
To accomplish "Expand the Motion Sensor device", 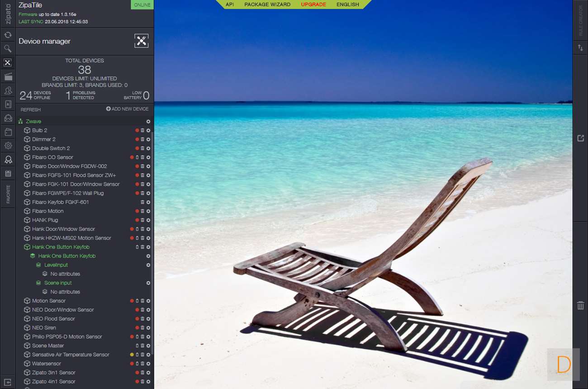I will click(27, 301).
